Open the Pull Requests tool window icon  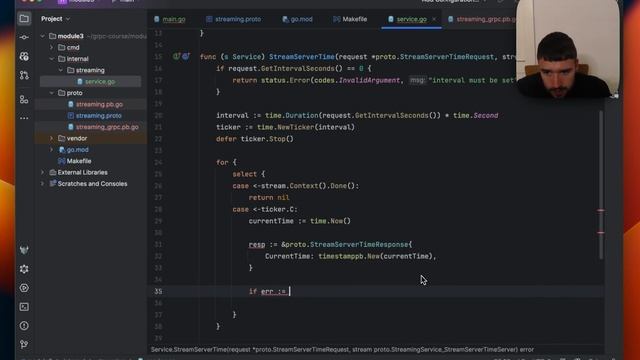pos(24,76)
